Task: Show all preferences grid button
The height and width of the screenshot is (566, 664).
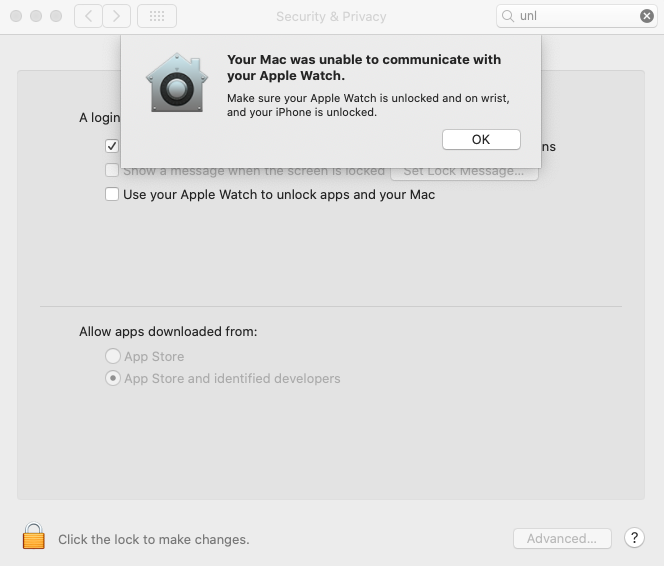Action: point(157,16)
